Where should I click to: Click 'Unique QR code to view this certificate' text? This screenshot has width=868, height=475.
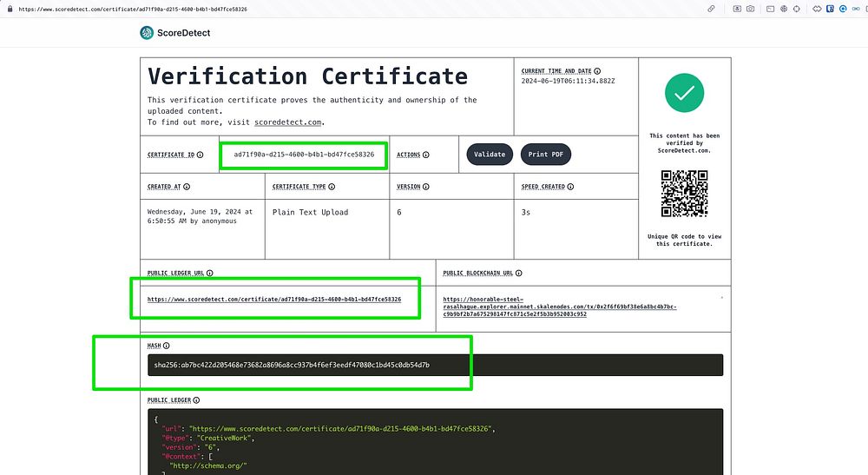684,240
